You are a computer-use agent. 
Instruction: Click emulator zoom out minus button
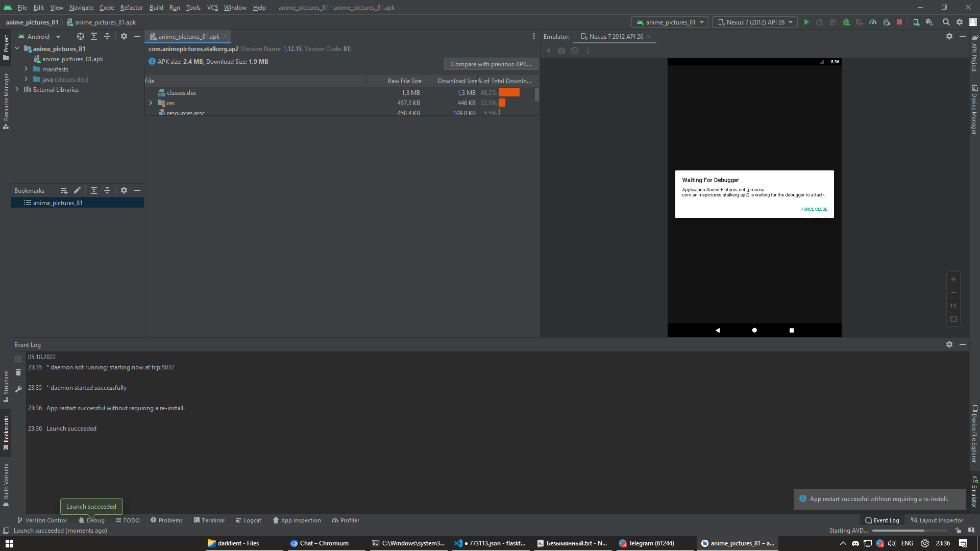pyautogui.click(x=953, y=292)
